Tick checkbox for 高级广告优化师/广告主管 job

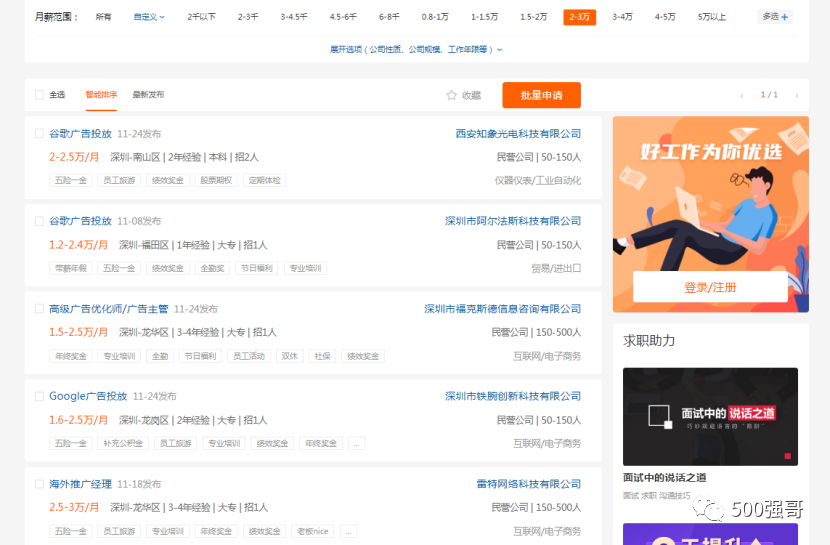[x=39, y=308]
